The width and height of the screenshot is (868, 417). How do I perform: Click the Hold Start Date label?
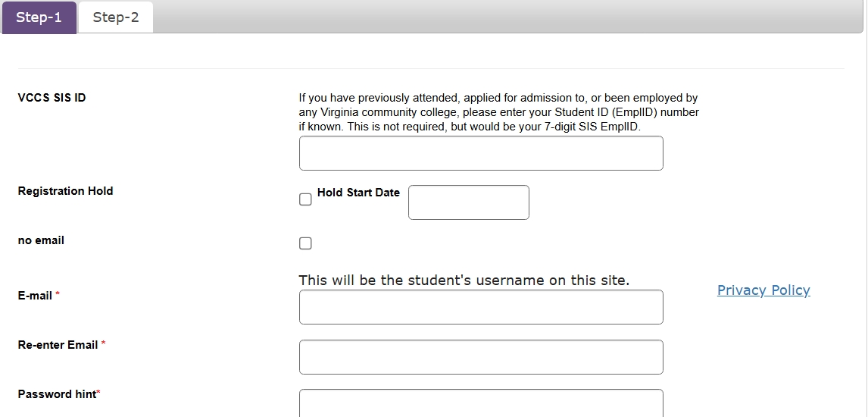pyautogui.click(x=358, y=193)
